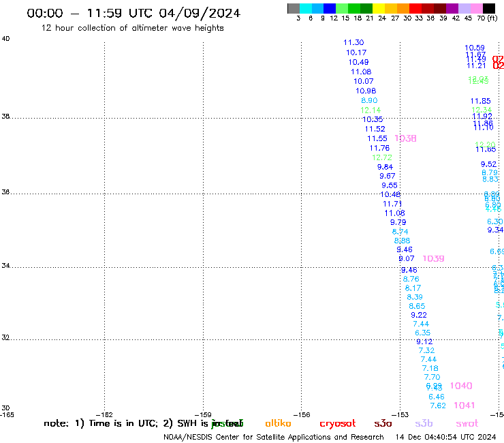Click wave height value 10.98

(366, 91)
